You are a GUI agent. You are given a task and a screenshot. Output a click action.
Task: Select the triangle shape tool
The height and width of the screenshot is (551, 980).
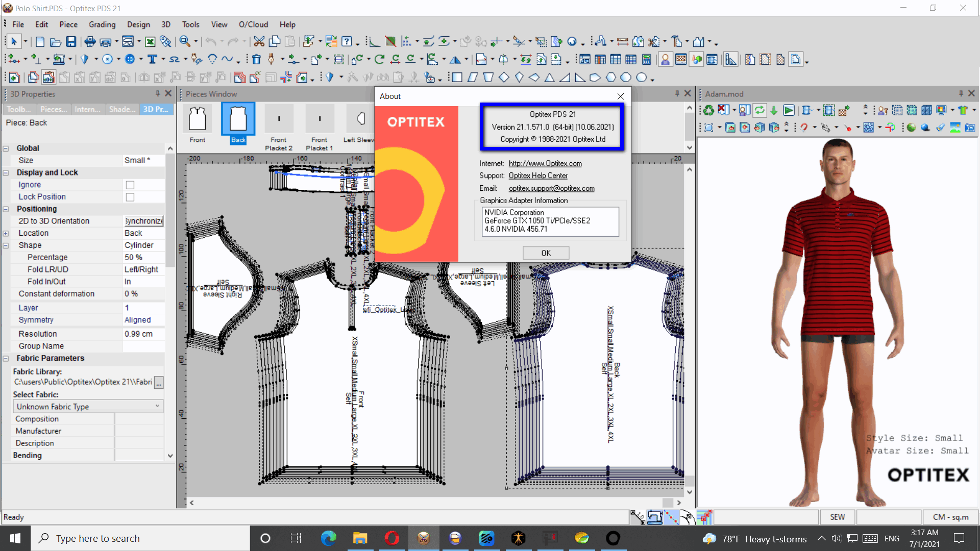click(550, 78)
